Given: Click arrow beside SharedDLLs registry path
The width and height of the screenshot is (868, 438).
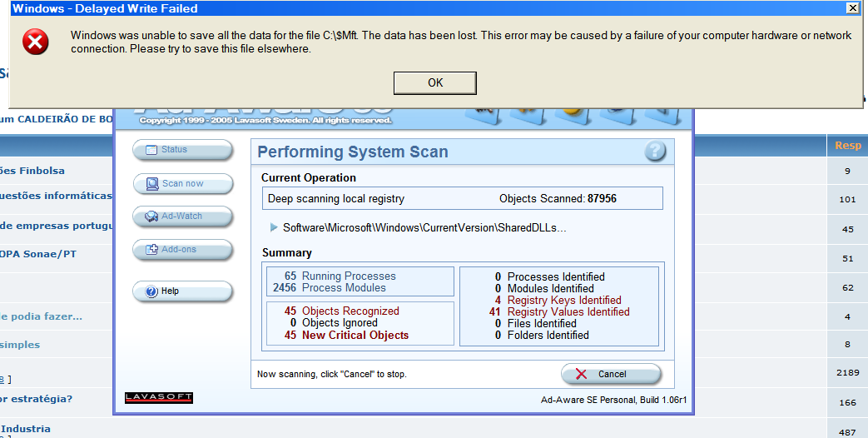Looking at the screenshot, I should pos(274,227).
